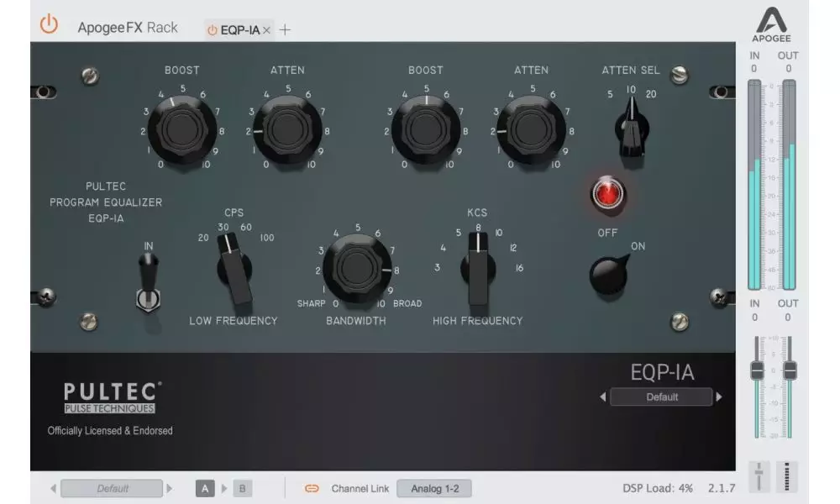Viewport: 840px width, 504px height.
Task: Click the input gain fader handle
Action: click(x=757, y=370)
